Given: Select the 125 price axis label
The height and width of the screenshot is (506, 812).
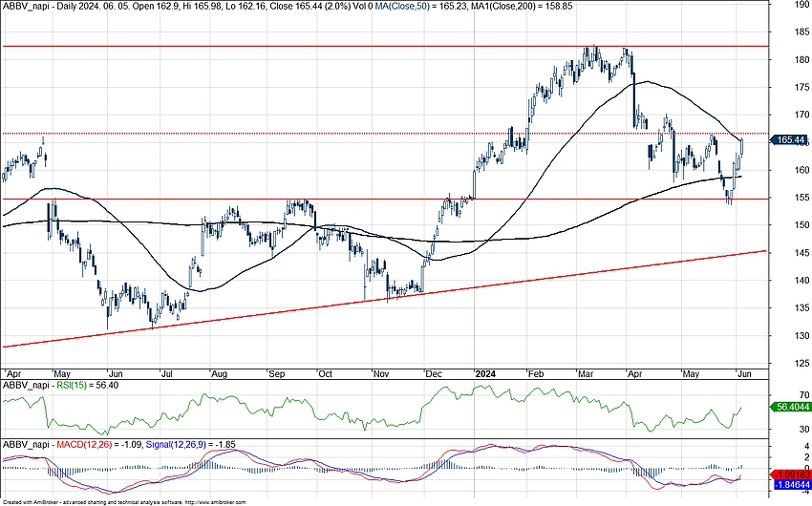Looking at the screenshot, I should (x=789, y=363).
